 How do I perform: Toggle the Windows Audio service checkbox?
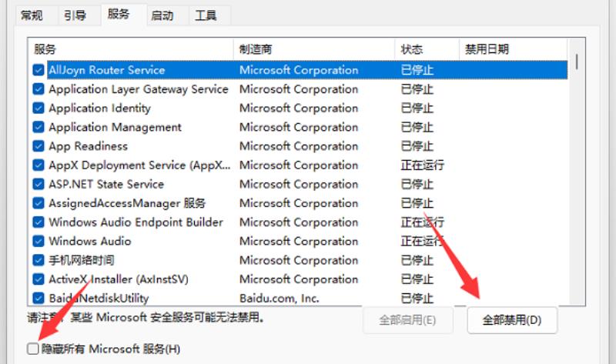pyautogui.click(x=38, y=241)
